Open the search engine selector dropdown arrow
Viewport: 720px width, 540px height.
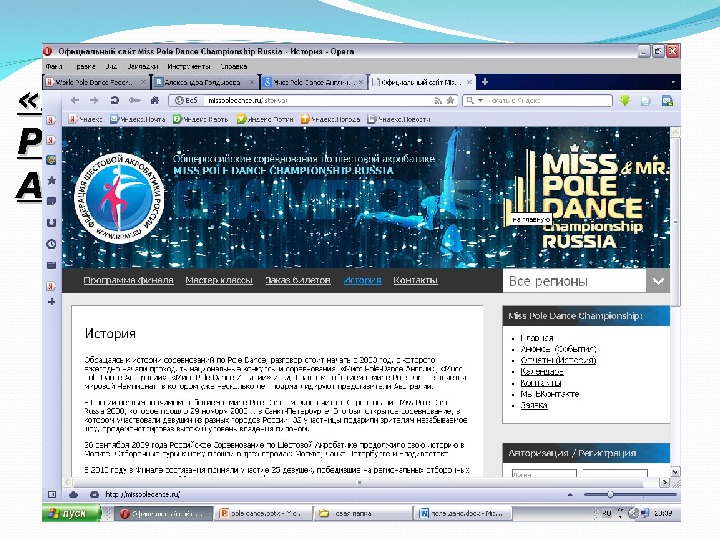480,100
